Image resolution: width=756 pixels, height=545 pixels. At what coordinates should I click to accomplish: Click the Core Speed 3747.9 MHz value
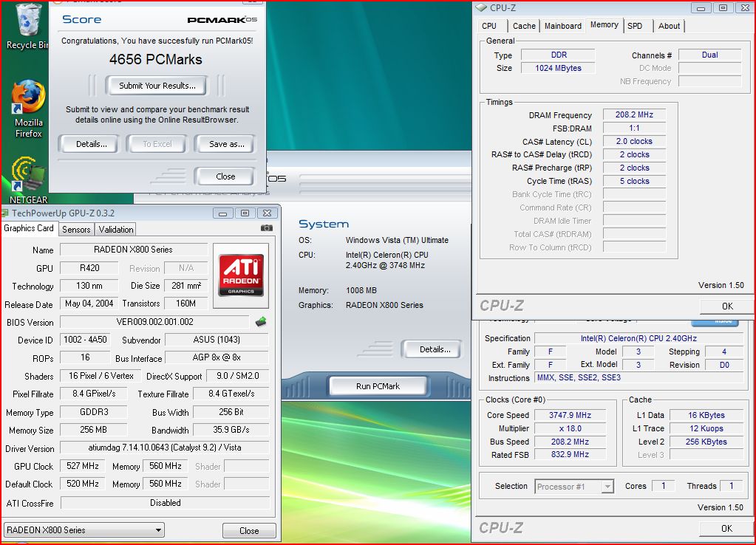pyautogui.click(x=570, y=415)
